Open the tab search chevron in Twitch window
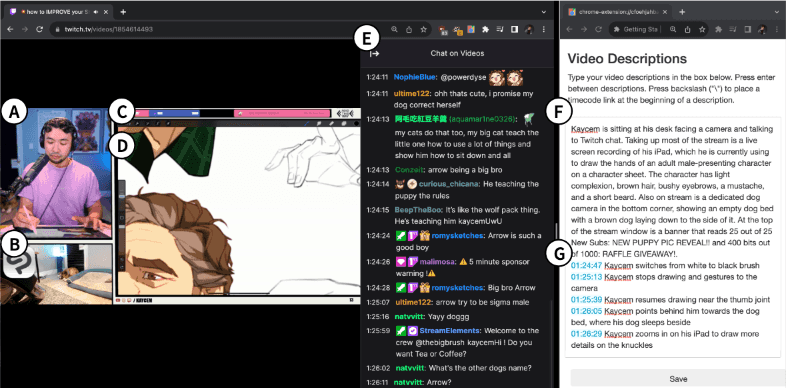The width and height of the screenshot is (786, 388). pyautogui.click(x=544, y=12)
